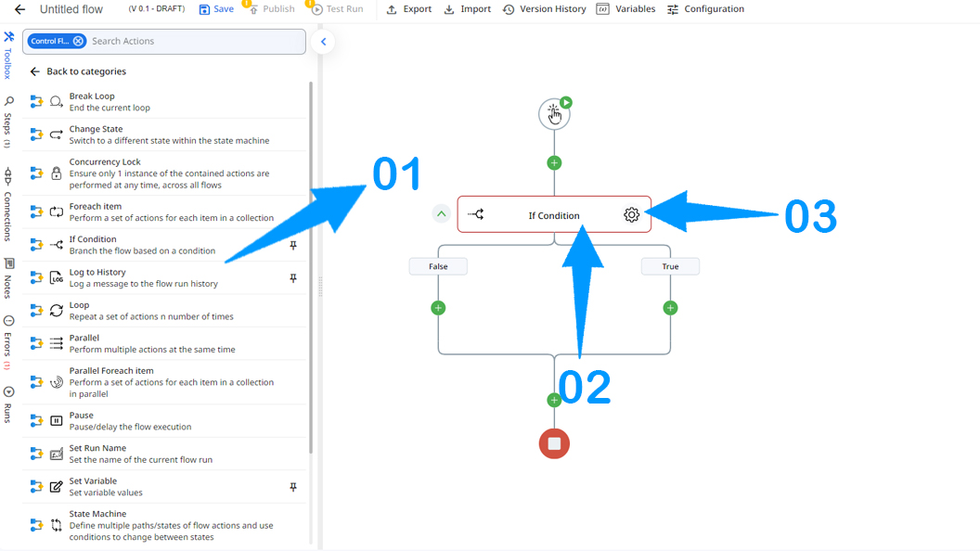The height and width of the screenshot is (551, 980).
Task: Click the red stop end node
Action: [x=554, y=443]
